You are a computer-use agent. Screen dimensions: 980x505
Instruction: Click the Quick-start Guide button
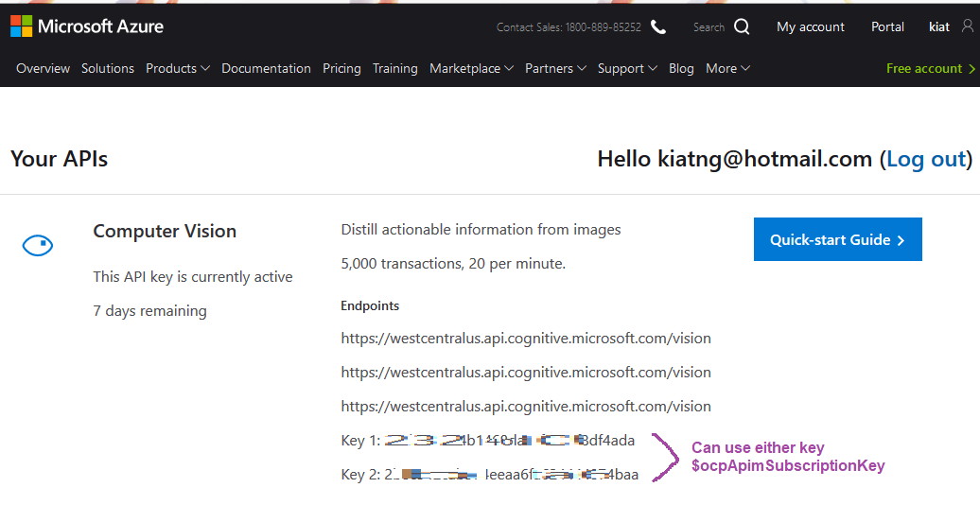(x=837, y=240)
